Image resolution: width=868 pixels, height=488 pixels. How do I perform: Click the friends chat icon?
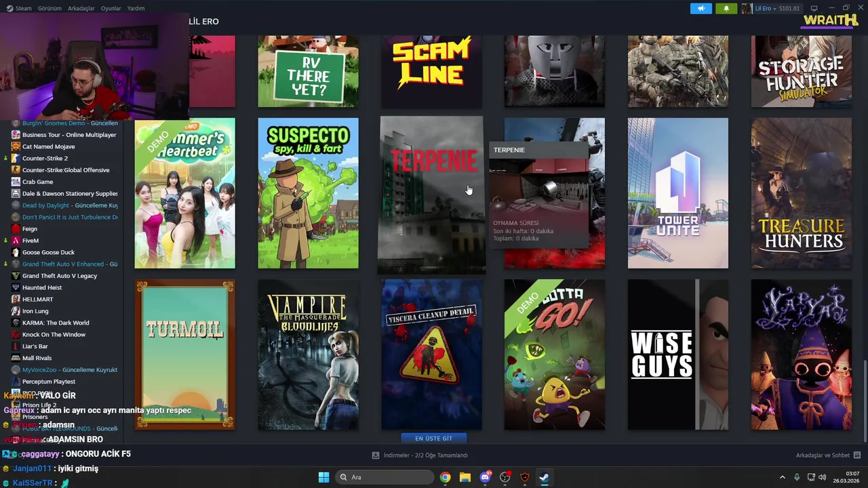(857, 455)
